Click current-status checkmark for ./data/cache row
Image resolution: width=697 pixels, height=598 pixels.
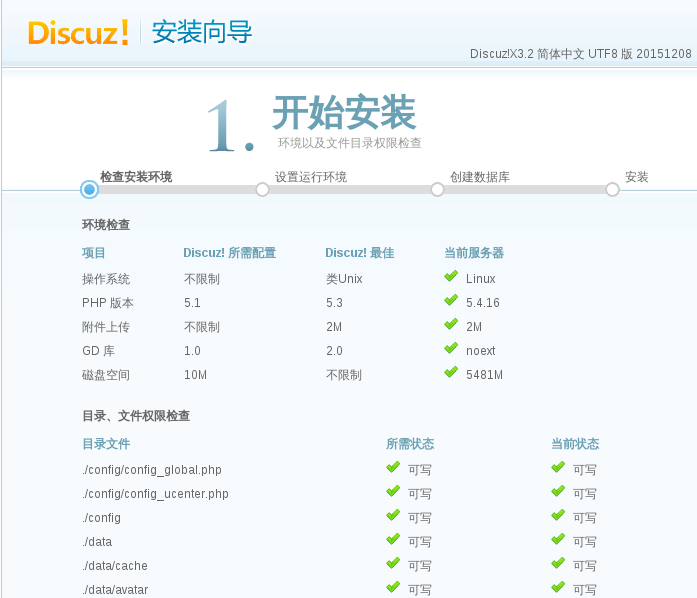coord(558,564)
